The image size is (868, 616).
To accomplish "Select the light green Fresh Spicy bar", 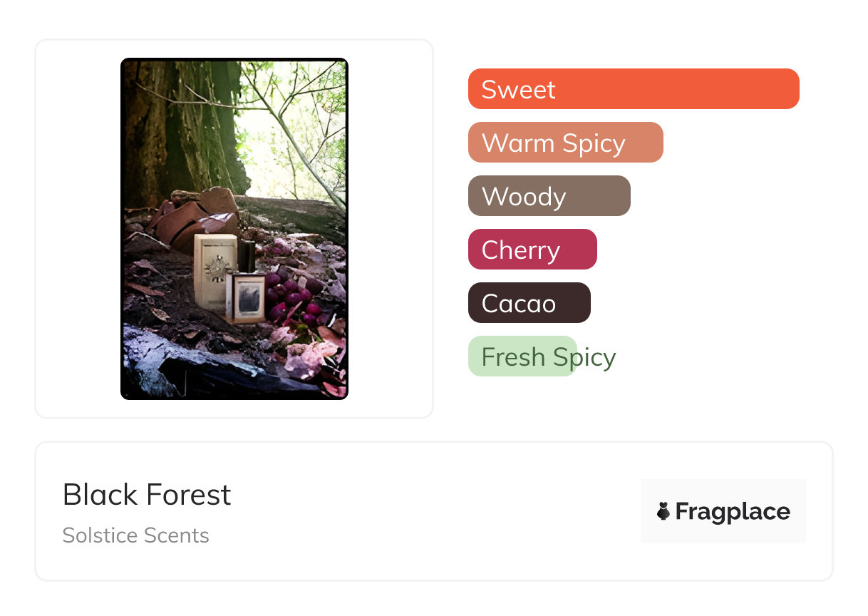I will (x=522, y=356).
